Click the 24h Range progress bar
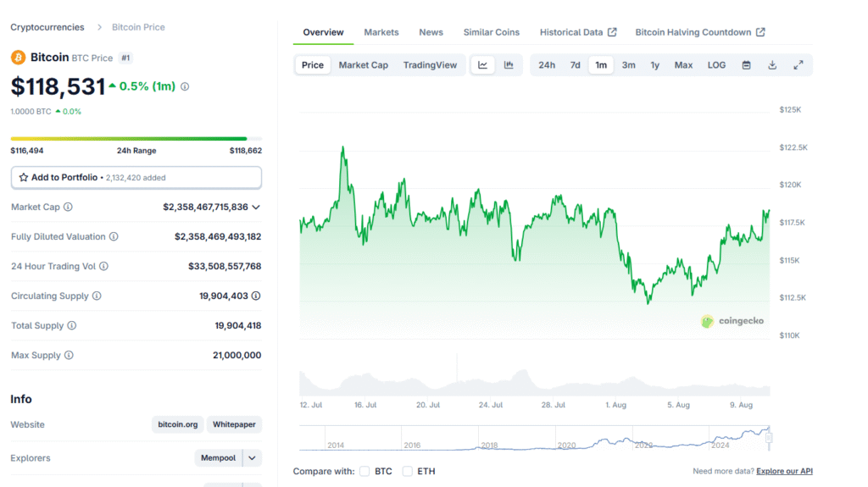Screen dimensions: 868x487 136,138
